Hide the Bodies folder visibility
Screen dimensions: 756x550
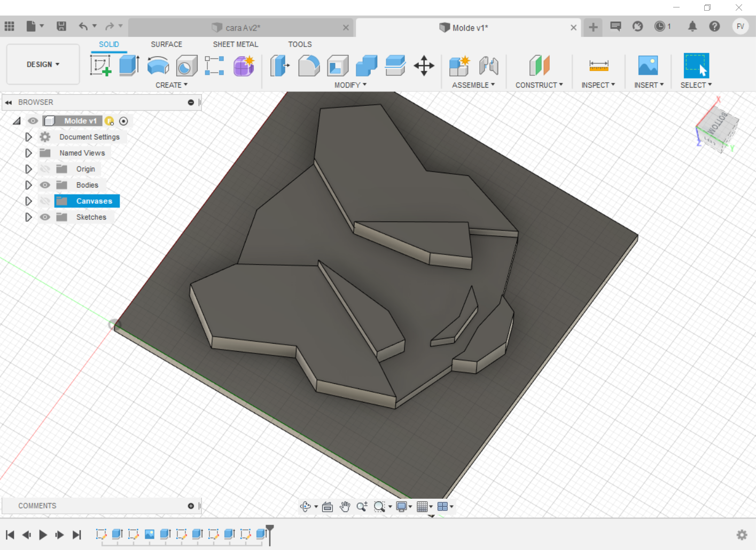tap(45, 185)
